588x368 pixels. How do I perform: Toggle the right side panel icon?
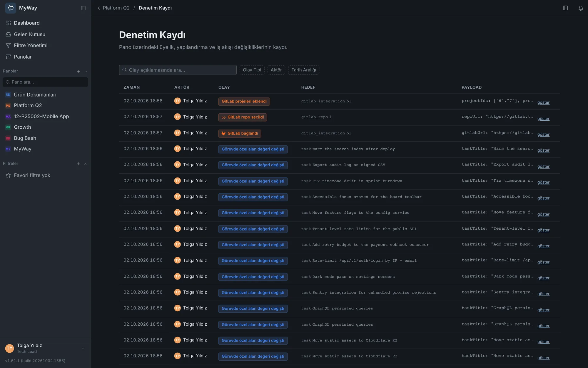pos(565,8)
